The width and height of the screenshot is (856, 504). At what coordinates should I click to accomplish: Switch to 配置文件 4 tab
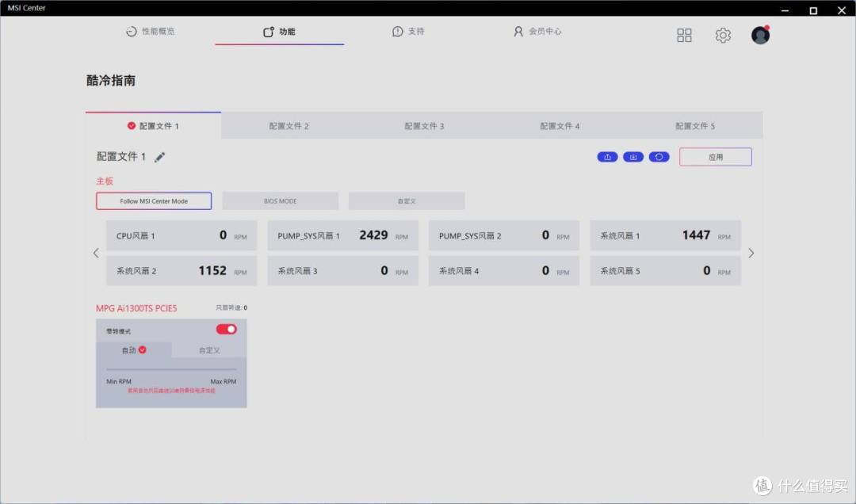[560, 126]
